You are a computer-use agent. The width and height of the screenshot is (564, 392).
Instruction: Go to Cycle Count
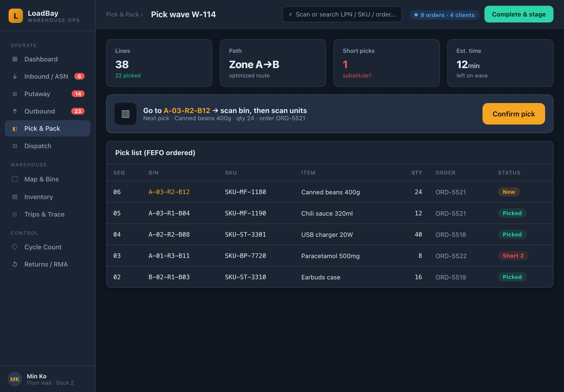pos(48,247)
